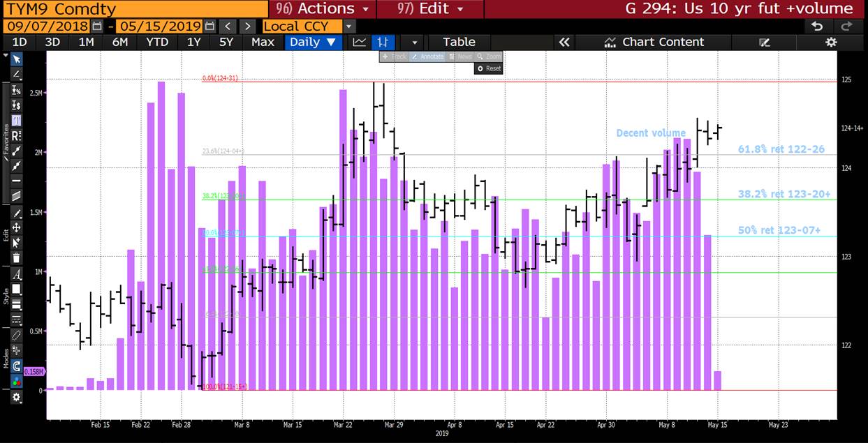
Task: Toggle the bar chart (OHLC) style button
Action: [x=382, y=42]
